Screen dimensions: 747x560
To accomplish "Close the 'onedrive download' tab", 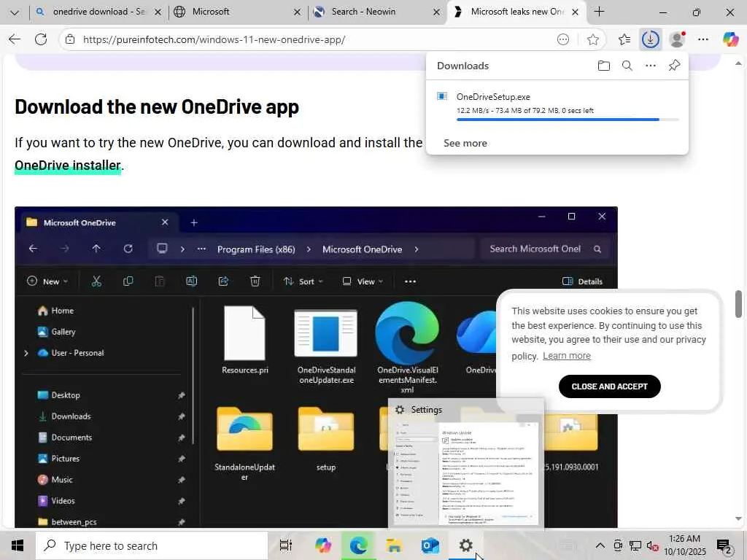I will [158, 12].
